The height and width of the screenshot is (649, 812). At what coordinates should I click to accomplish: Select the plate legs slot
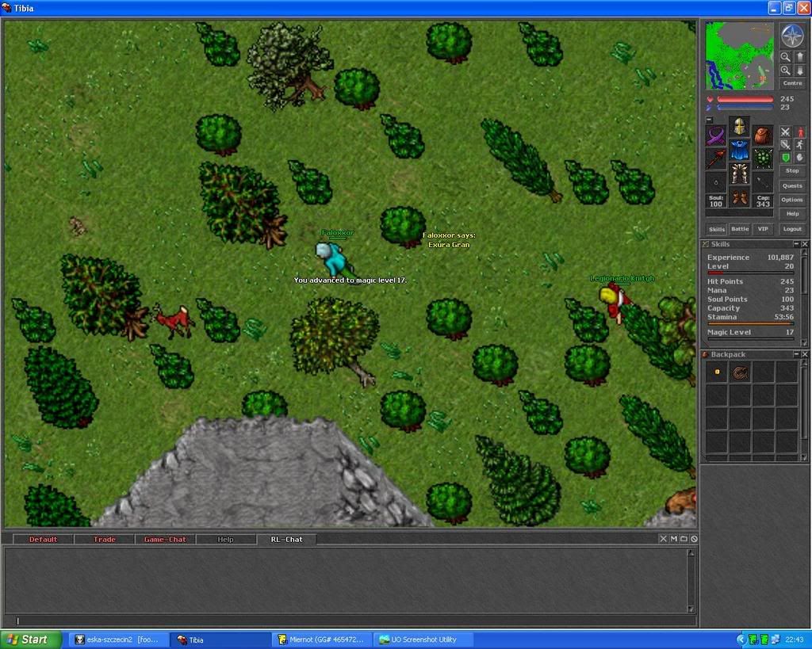tap(740, 174)
